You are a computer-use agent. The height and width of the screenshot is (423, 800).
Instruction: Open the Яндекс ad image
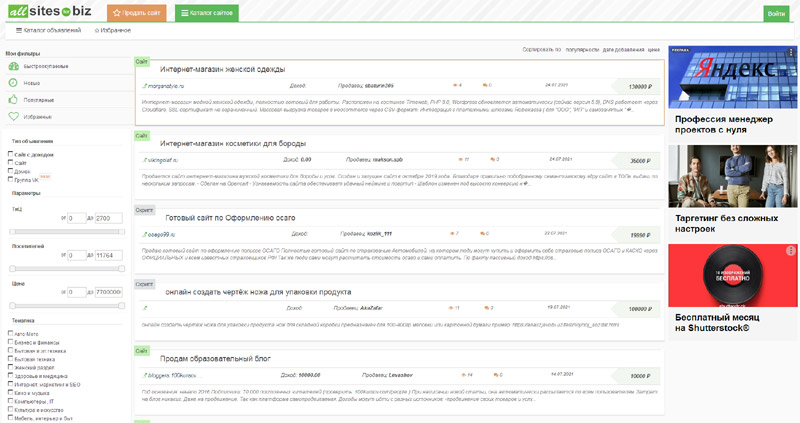click(x=732, y=77)
